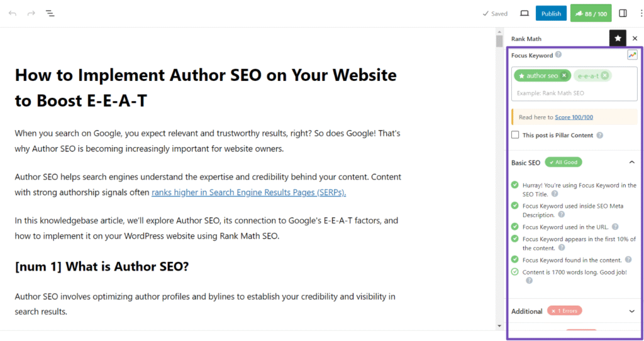Open the Trends chart icon
Screen dimensions: 644x341
(632, 55)
